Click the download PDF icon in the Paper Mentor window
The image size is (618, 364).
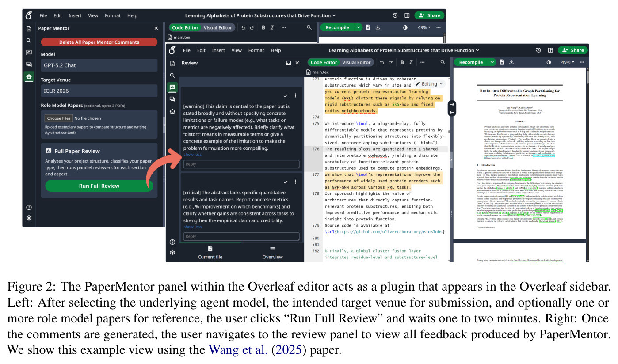pyautogui.click(x=378, y=27)
